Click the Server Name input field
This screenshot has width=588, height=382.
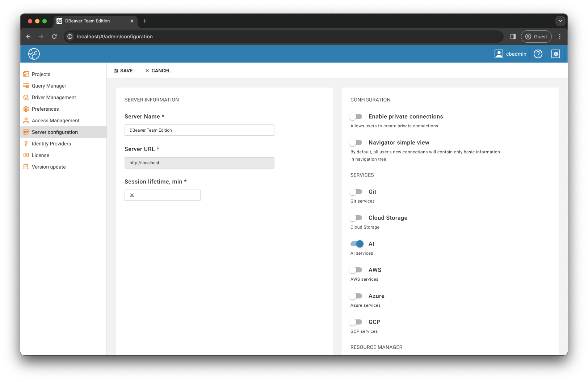pyautogui.click(x=199, y=130)
